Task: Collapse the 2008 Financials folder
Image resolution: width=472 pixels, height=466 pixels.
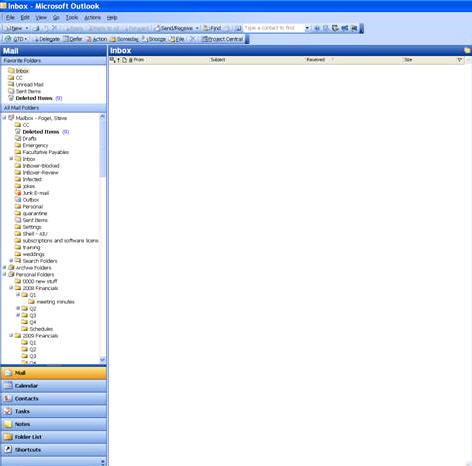Action: (x=11, y=288)
